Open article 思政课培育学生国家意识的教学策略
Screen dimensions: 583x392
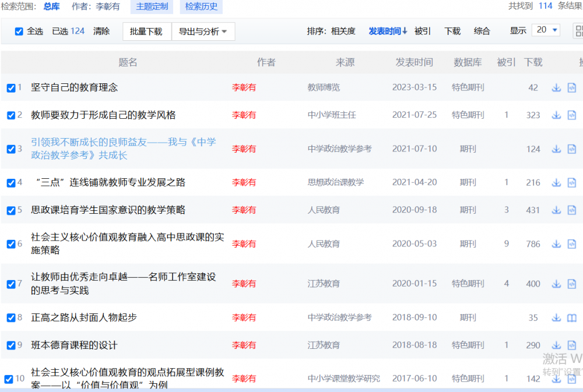pyautogui.click(x=108, y=210)
